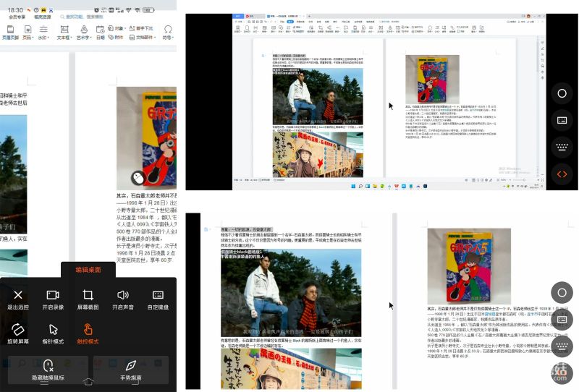Tap the floating touch mouse icon on the book image
The width and height of the screenshot is (579, 392).
pos(138,179)
